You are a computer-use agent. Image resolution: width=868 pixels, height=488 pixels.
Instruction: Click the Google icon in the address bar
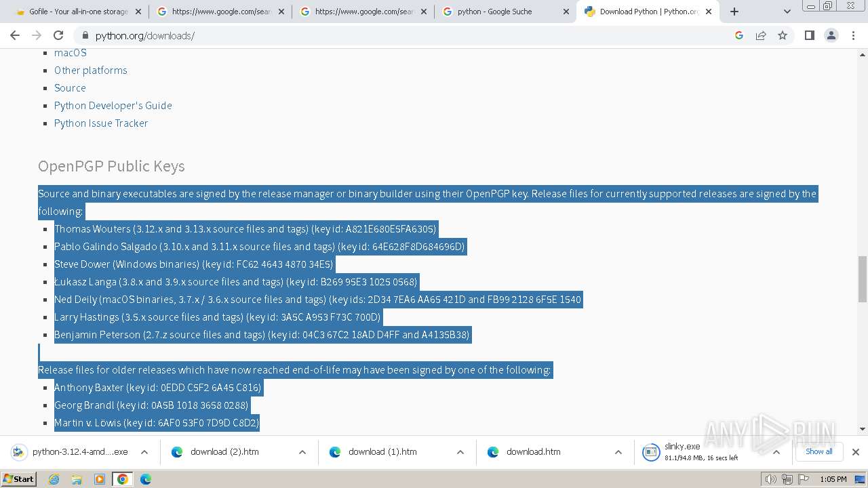tap(739, 35)
